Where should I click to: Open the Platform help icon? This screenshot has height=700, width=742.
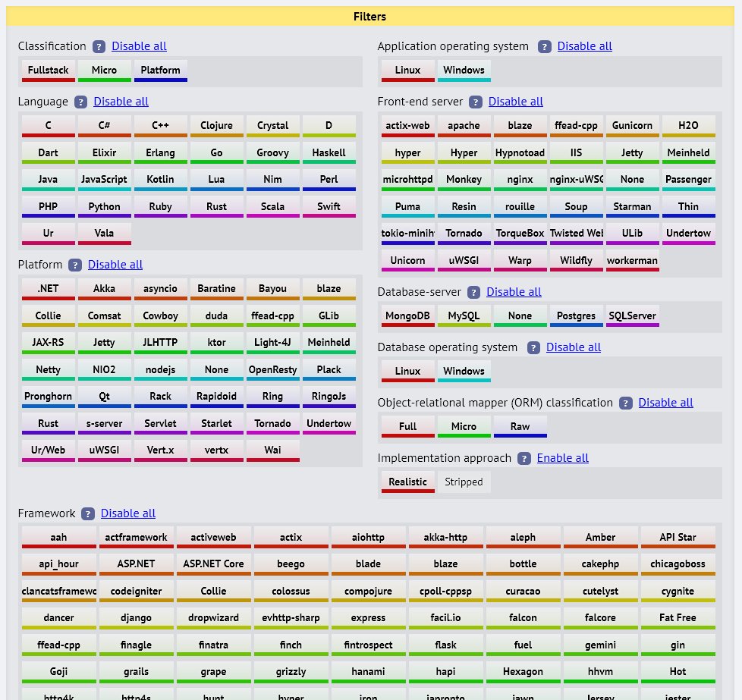[74, 265]
